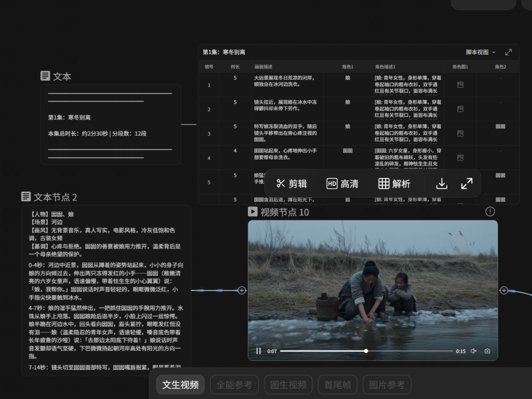The image size is (532, 399).
Task: Unmute the video sound
Action: 474,351
